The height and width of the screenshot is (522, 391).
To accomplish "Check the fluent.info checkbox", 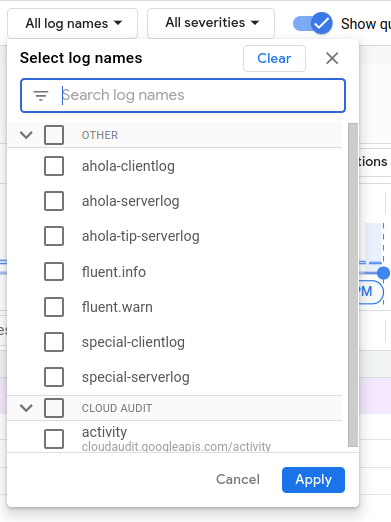I will pos(54,272).
